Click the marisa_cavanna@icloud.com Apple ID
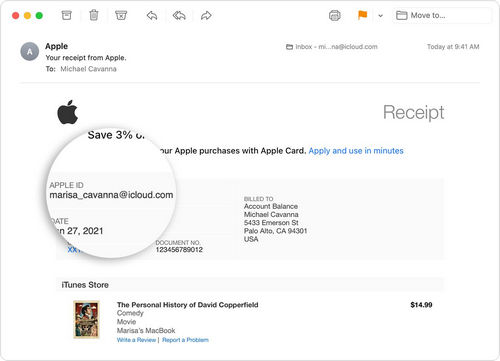Image resolution: width=500 pixels, height=361 pixels. [111, 195]
